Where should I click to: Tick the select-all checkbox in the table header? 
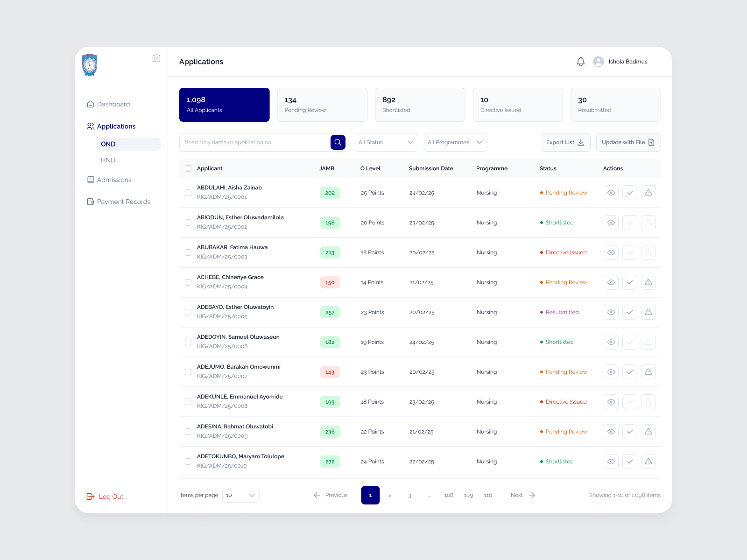188,168
